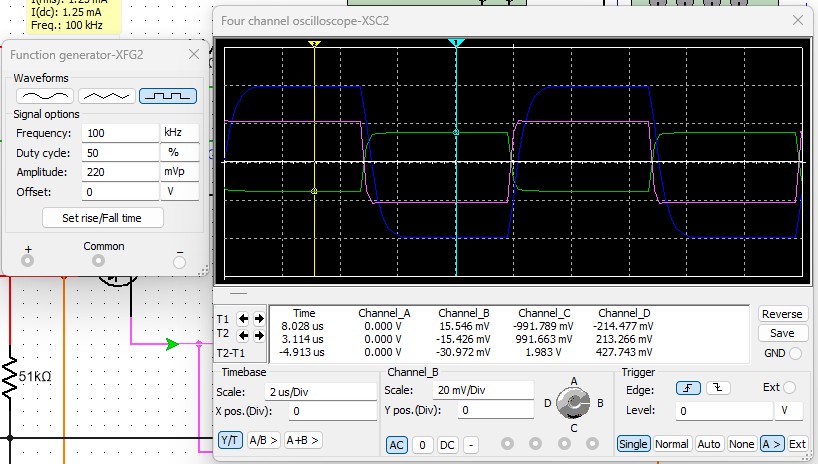The image size is (818, 464).
Task: Set trigger mode to Single
Action: coord(633,444)
